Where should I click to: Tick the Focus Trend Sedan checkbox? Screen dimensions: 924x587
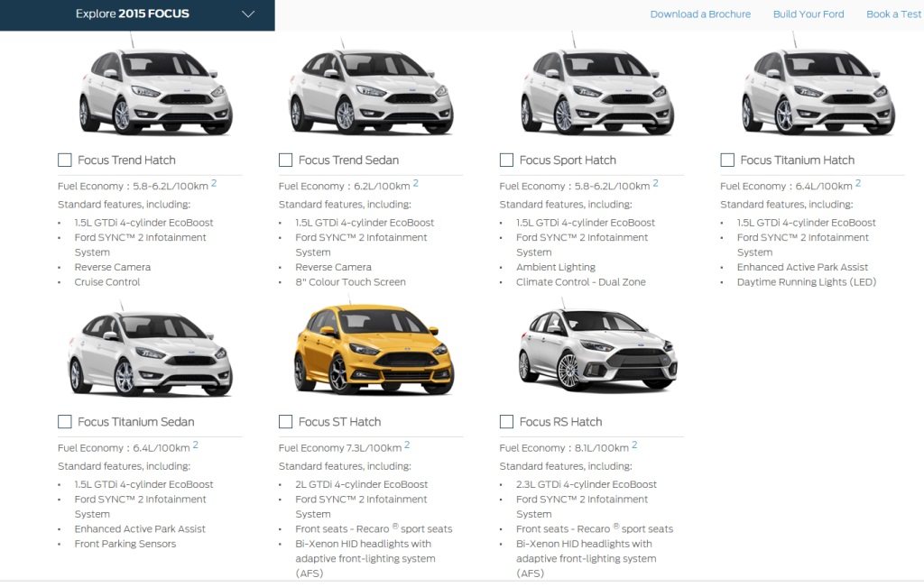pyautogui.click(x=286, y=161)
